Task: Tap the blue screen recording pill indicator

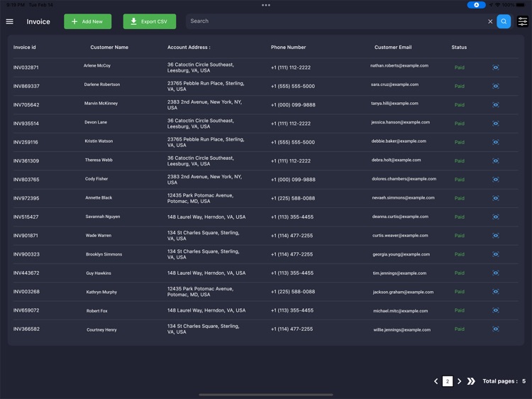Action: (x=476, y=5)
